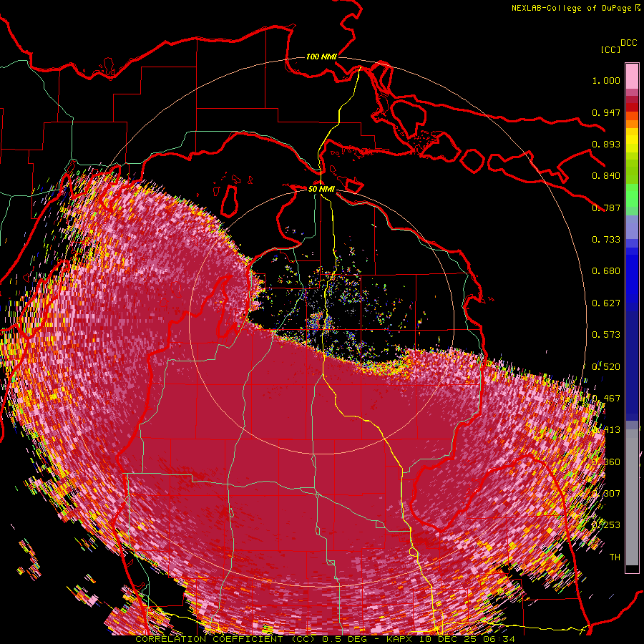Screen dimensions: 644x644
Task: Click the NEXLAB-College of DuPage label
Action: point(576,8)
